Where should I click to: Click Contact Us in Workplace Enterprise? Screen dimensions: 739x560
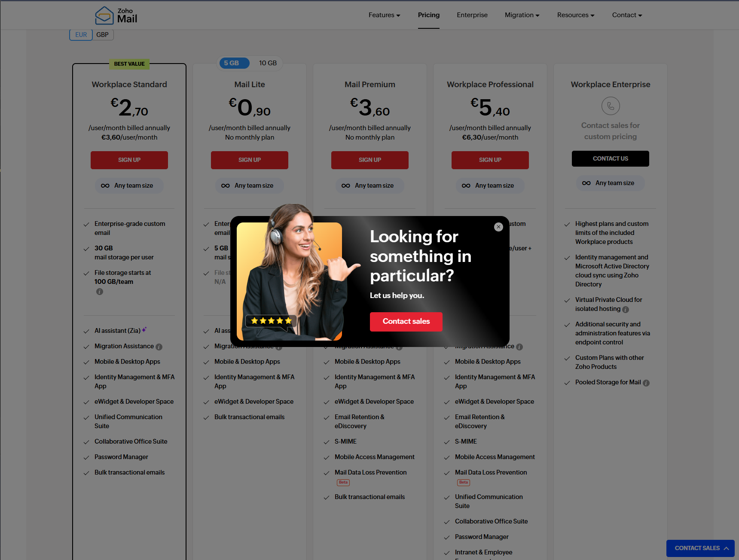pos(611,158)
